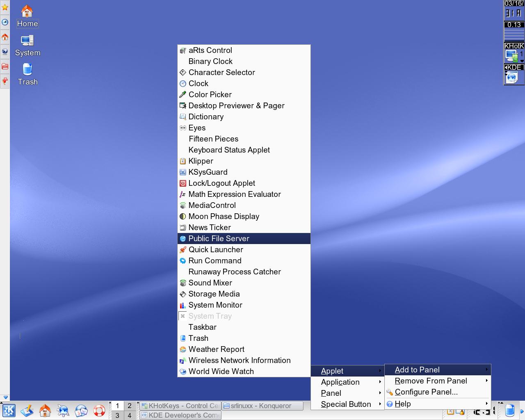Open the Home desktop icon

click(27, 16)
